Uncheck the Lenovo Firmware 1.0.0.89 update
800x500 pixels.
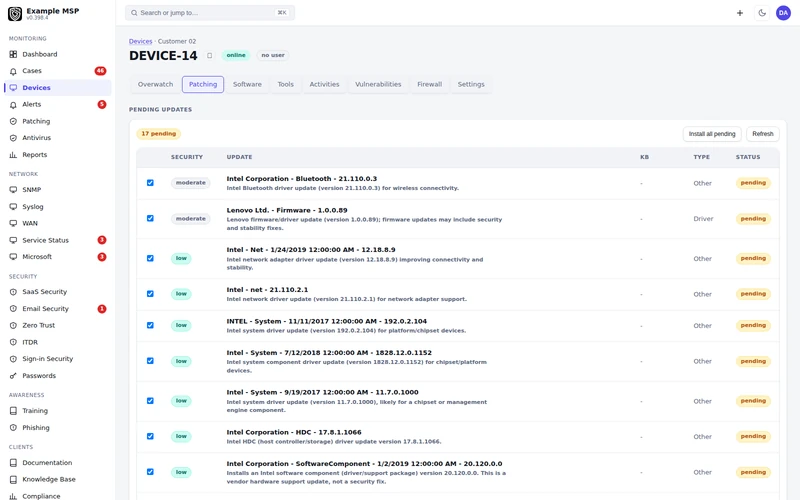[150, 218]
